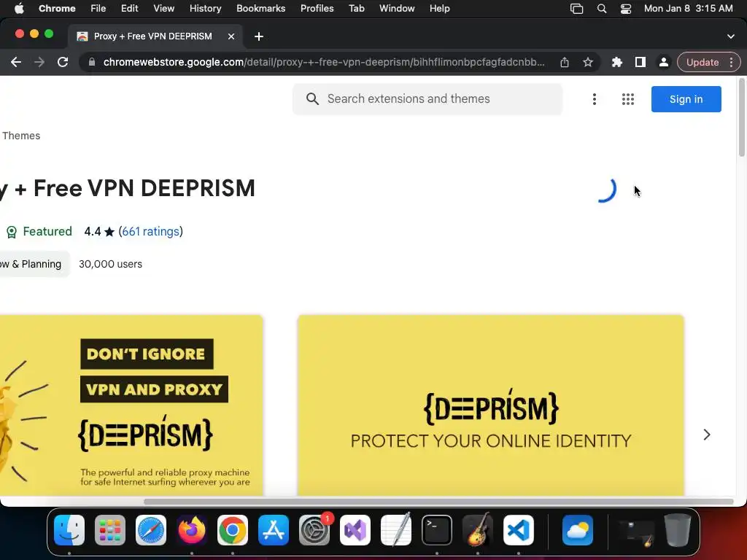Launch Firefox from the Dock
The height and width of the screenshot is (560, 747).
tap(192, 530)
